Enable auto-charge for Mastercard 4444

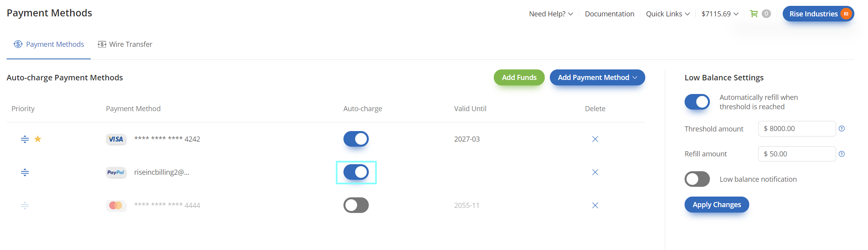click(x=356, y=205)
